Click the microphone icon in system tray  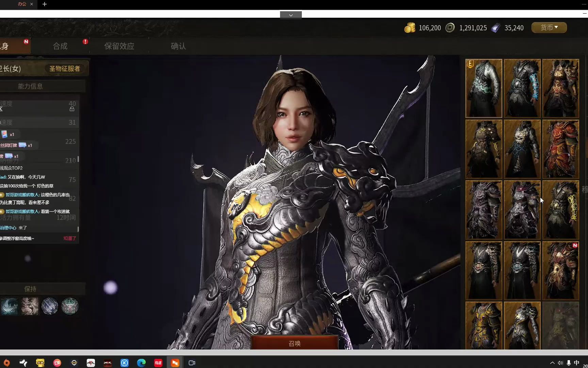569,363
